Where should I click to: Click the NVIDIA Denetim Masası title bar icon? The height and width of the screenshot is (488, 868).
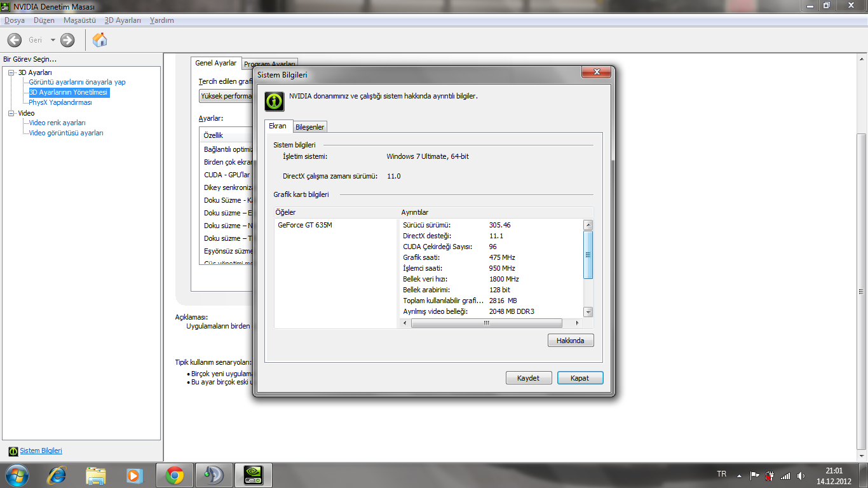tap(6, 6)
